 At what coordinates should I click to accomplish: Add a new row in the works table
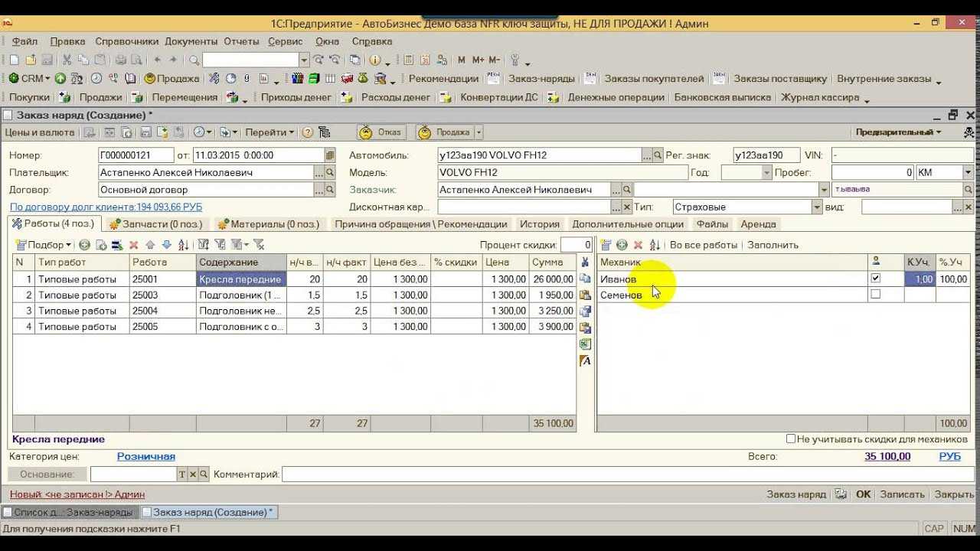pos(84,245)
